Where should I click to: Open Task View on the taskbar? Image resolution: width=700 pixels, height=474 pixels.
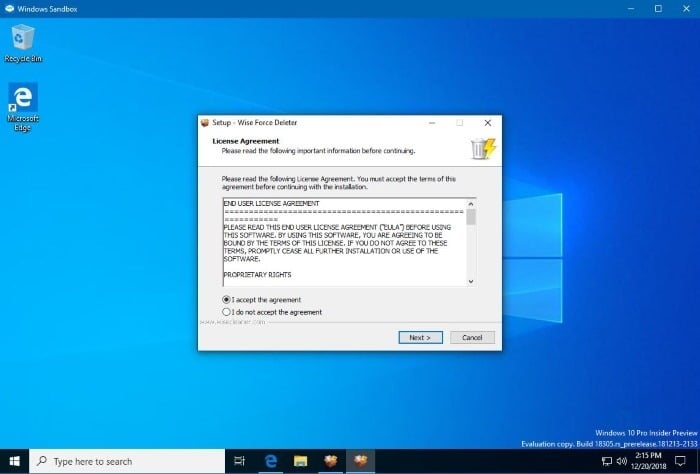point(240,461)
